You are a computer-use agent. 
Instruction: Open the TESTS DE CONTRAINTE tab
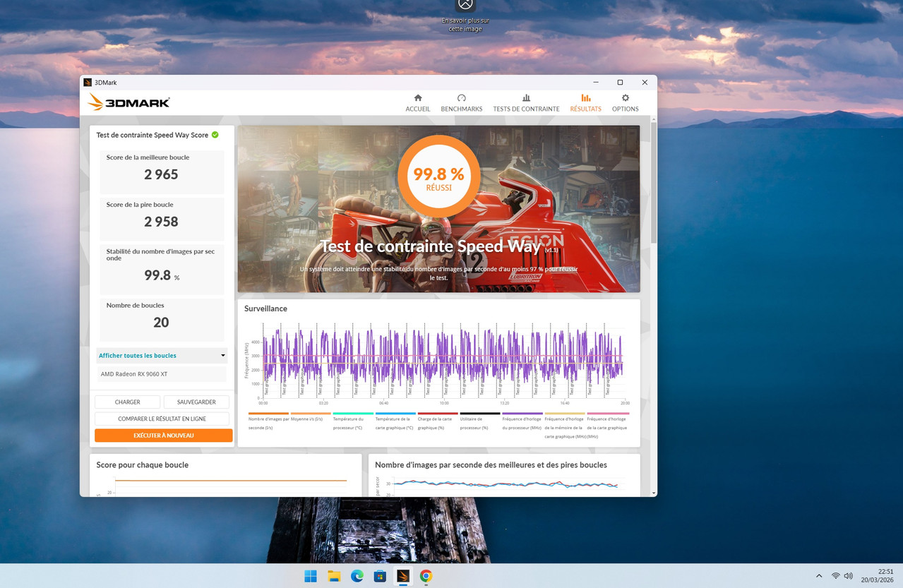[x=526, y=103]
